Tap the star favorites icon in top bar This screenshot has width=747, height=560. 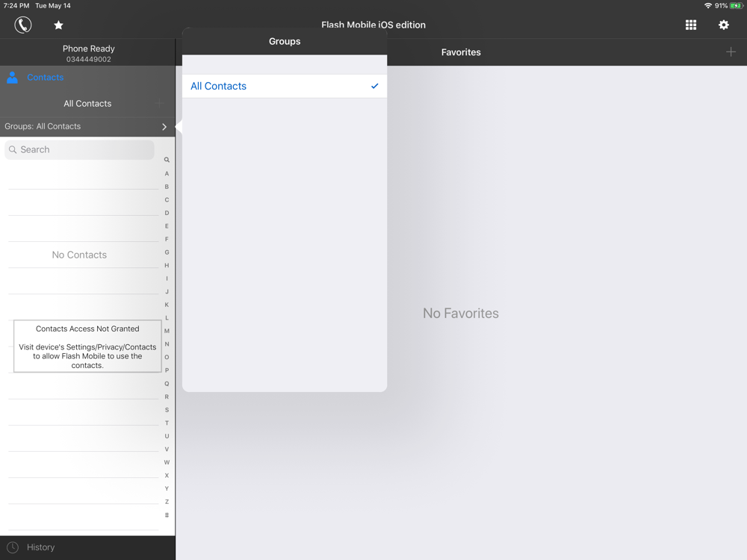pyautogui.click(x=58, y=25)
